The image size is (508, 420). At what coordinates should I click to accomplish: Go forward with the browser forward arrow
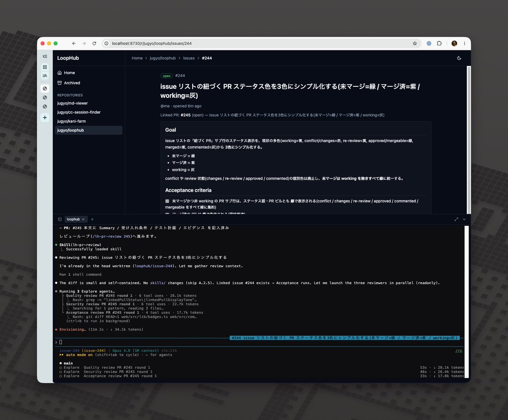pyautogui.click(x=84, y=44)
